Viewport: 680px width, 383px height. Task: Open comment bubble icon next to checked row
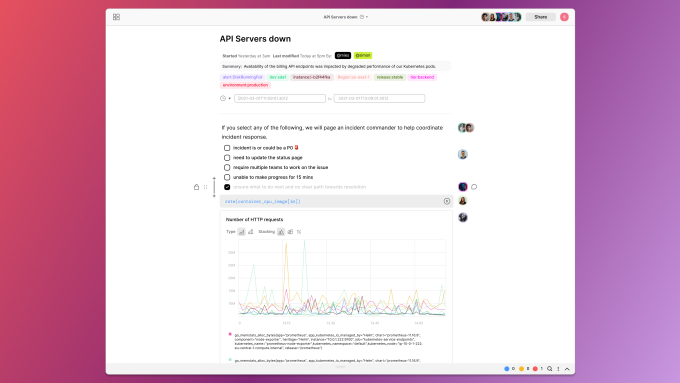[474, 187]
